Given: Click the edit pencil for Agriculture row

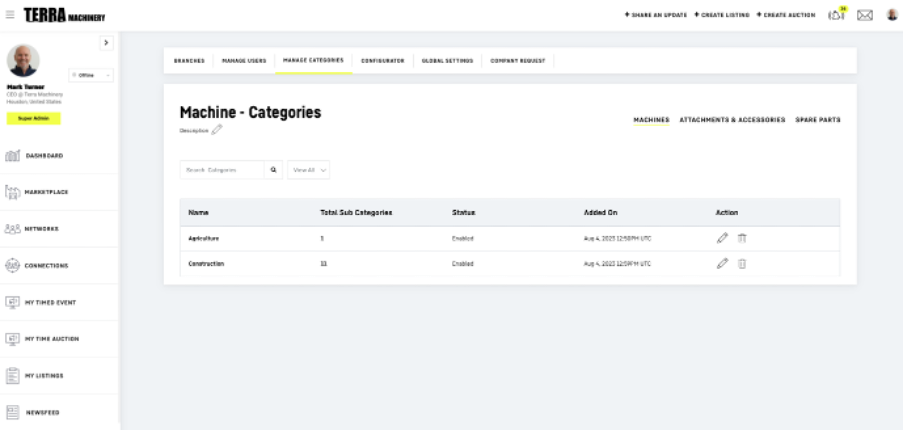Looking at the screenshot, I should [722, 238].
